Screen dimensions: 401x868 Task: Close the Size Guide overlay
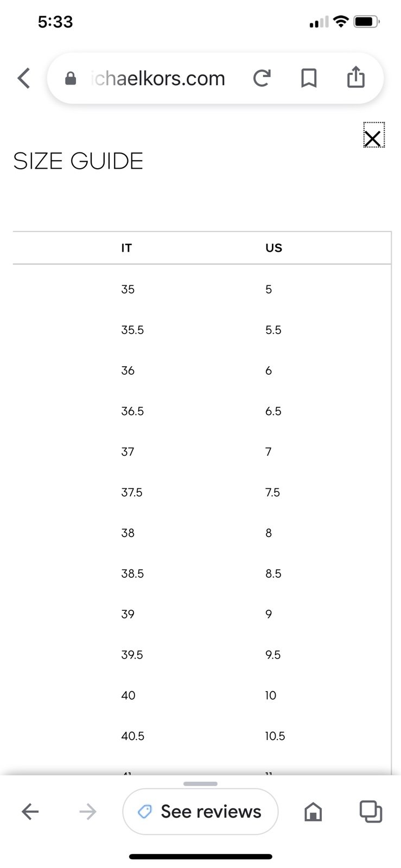point(373,136)
